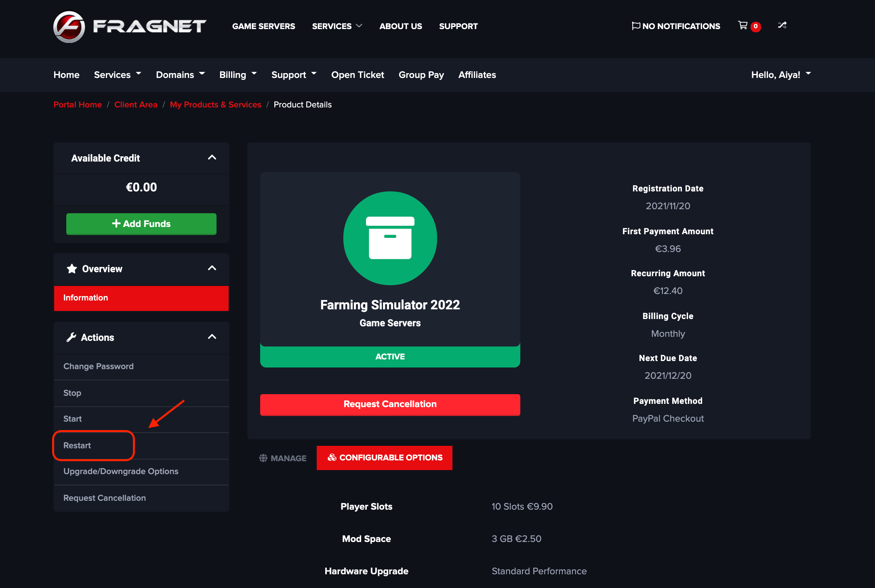Click the Standard Performance value
This screenshot has width=875, height=588.
(x=539, y=571)
